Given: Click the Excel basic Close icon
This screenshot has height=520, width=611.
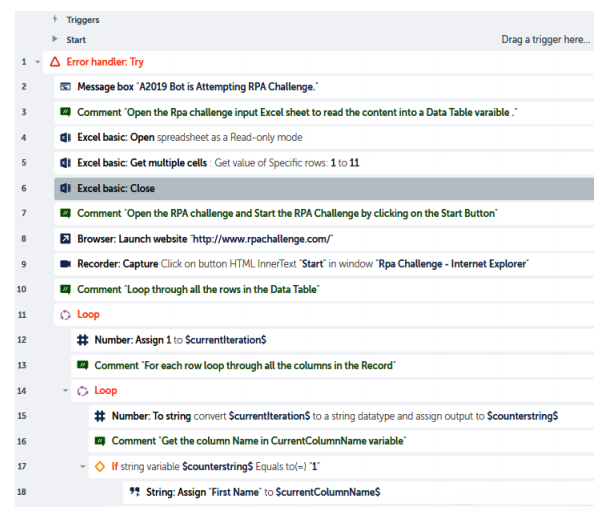Looking at the screenshot, I should pyautogui.click(x=65, y=188).
